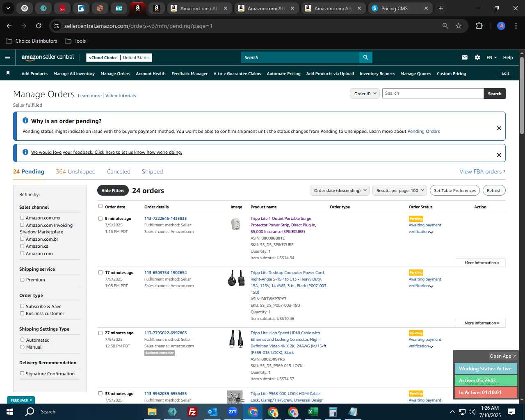This screenshot has width=525, height=420.
Task: Open the Order ID search type dropdown
Action: pos(365,94)
